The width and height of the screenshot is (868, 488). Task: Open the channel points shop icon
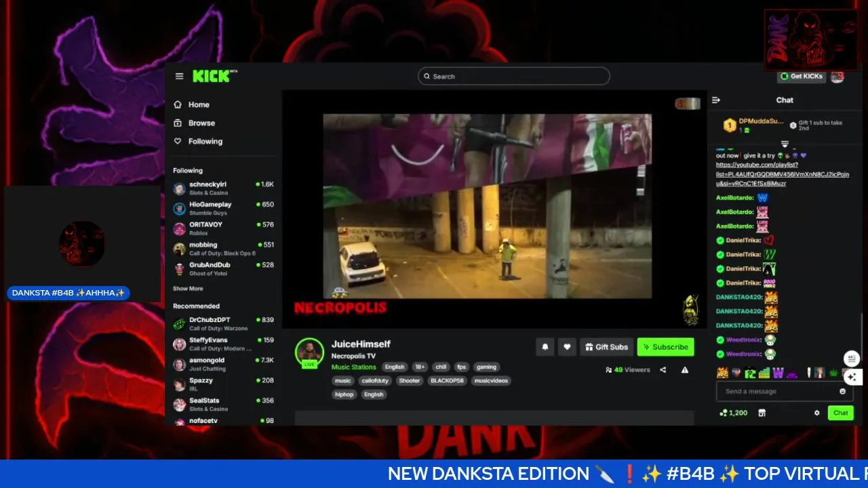(x=762, y=413)
